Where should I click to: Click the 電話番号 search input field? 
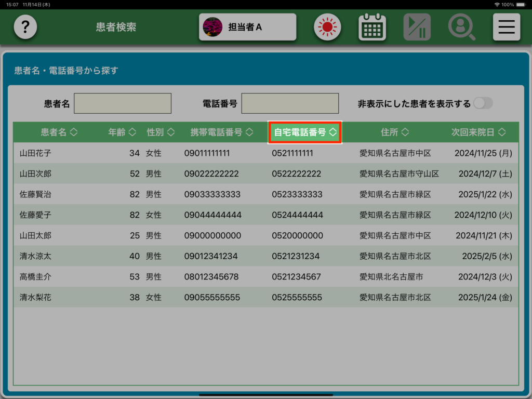(290, 103)
